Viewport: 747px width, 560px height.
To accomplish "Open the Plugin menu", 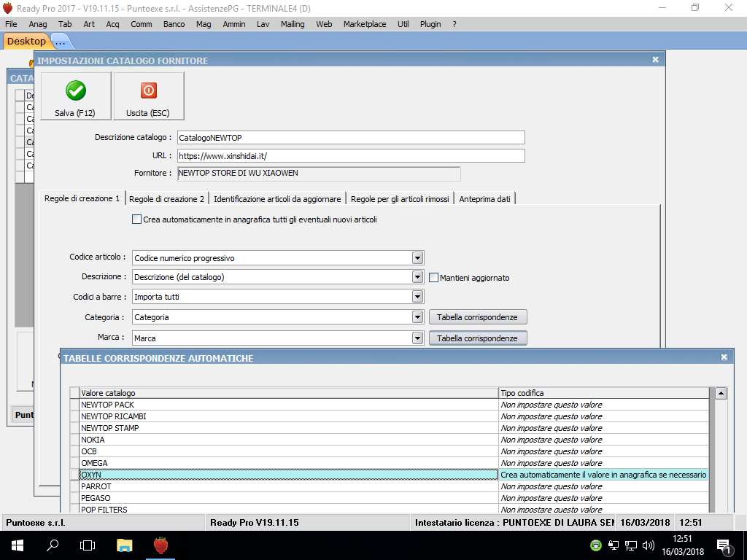I will coord(430,24).
